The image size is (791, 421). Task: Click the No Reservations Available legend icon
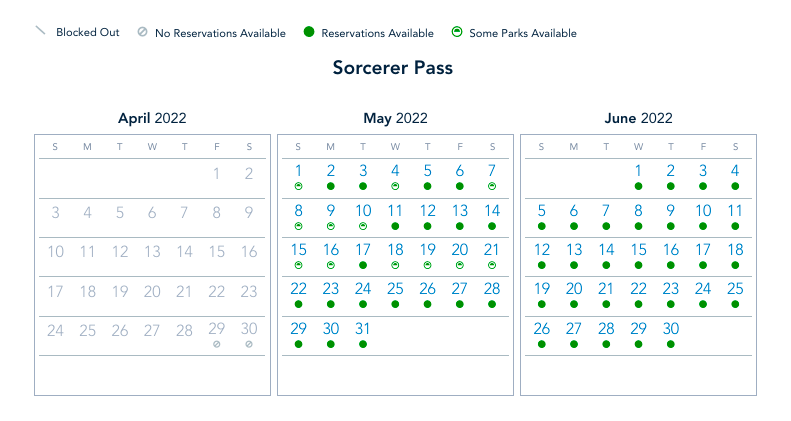click(x=142, y=32)
